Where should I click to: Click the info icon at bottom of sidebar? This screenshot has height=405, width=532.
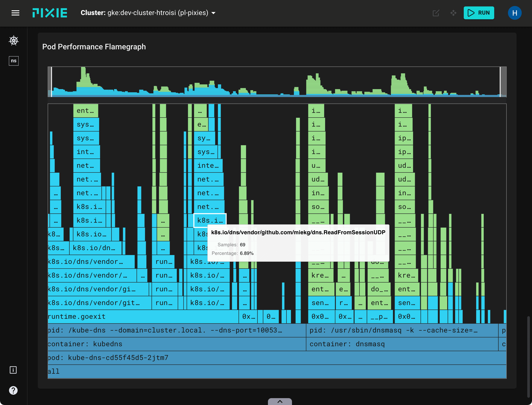coord(13,370)
